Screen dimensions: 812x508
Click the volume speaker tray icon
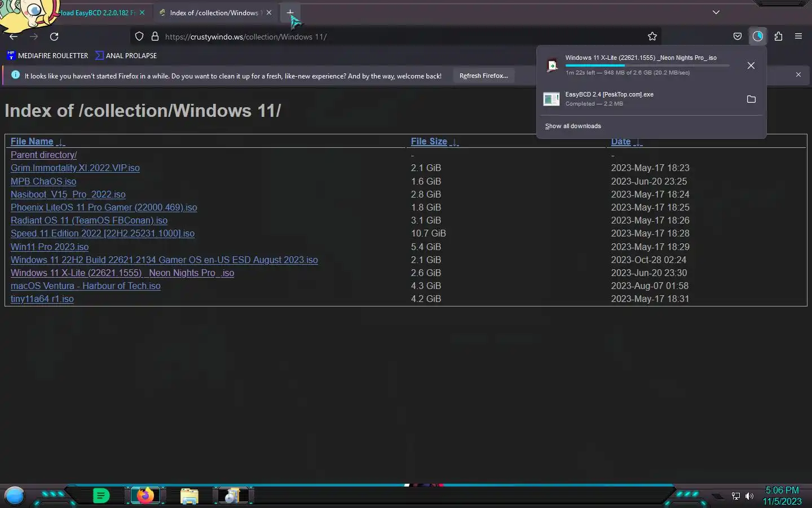749,496
